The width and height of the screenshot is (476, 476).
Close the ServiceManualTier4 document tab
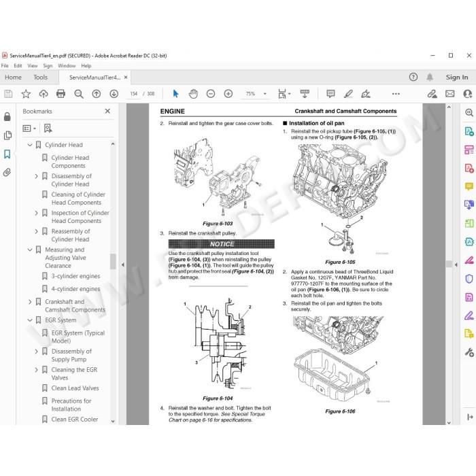126,78
